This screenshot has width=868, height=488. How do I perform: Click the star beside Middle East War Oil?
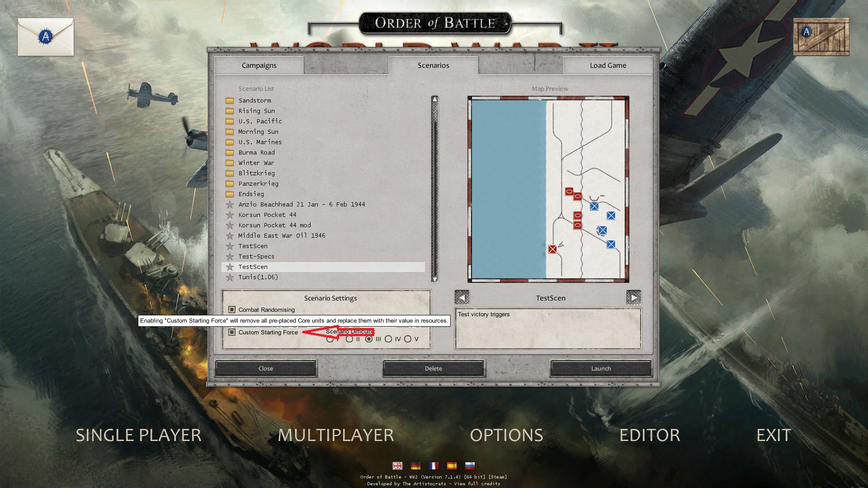click(x=230, y=235)
